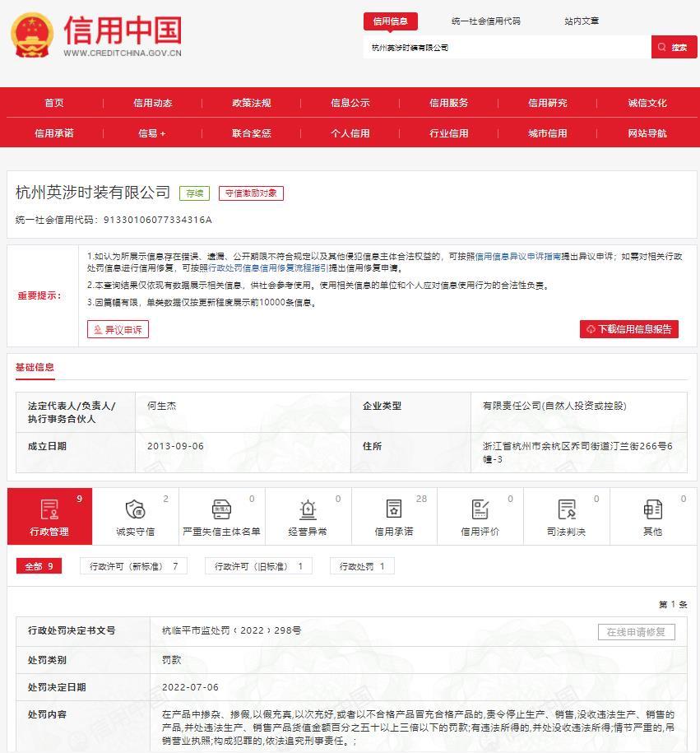Open the 诚信文化 menu item
This screenshot has height=753, width=700.
coord(647,103)
